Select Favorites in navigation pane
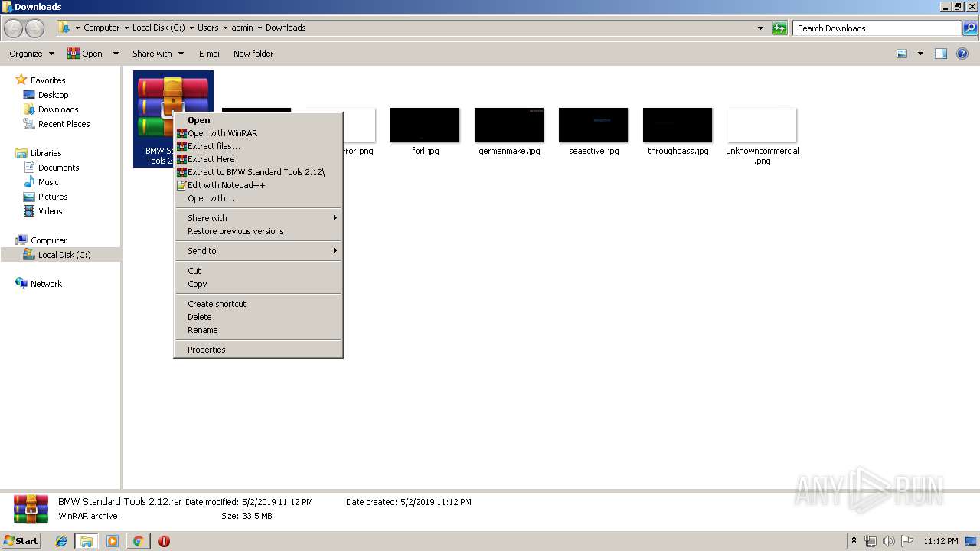The height and width of the screenshot is (551, 980). coord(47,80)
